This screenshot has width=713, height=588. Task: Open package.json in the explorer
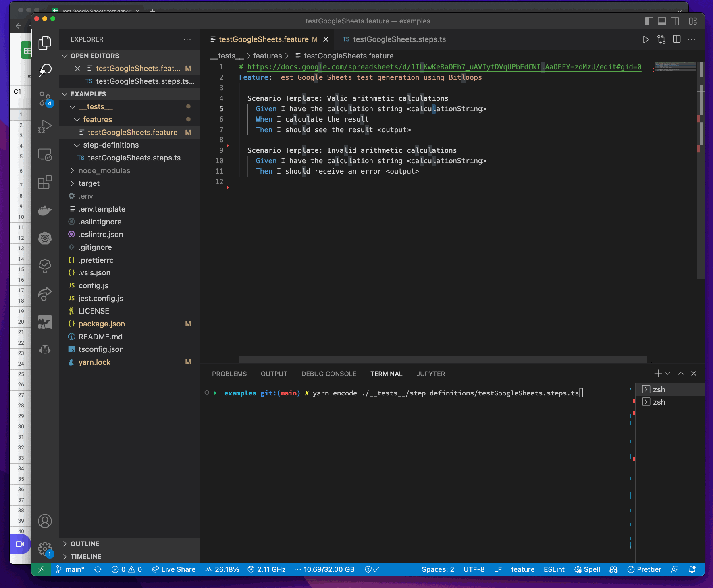click(102, 324)
